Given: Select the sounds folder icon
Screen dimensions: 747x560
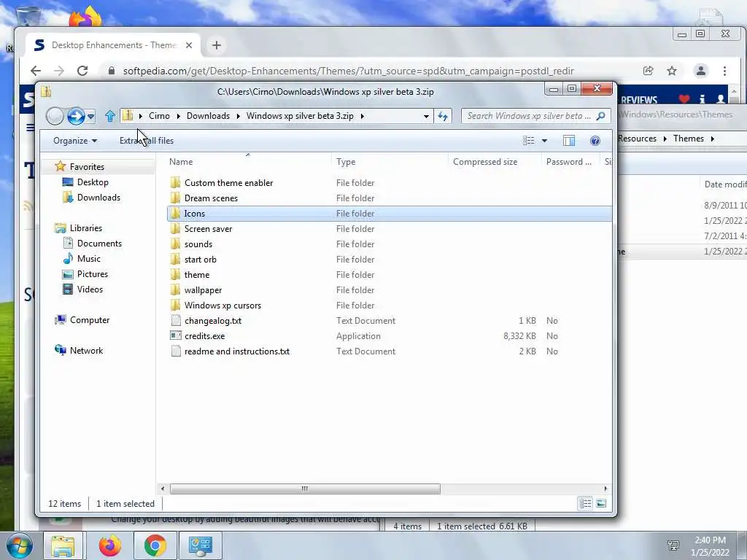Looking at the screenshot, I should pyautogui.click(x=175, y=244).
